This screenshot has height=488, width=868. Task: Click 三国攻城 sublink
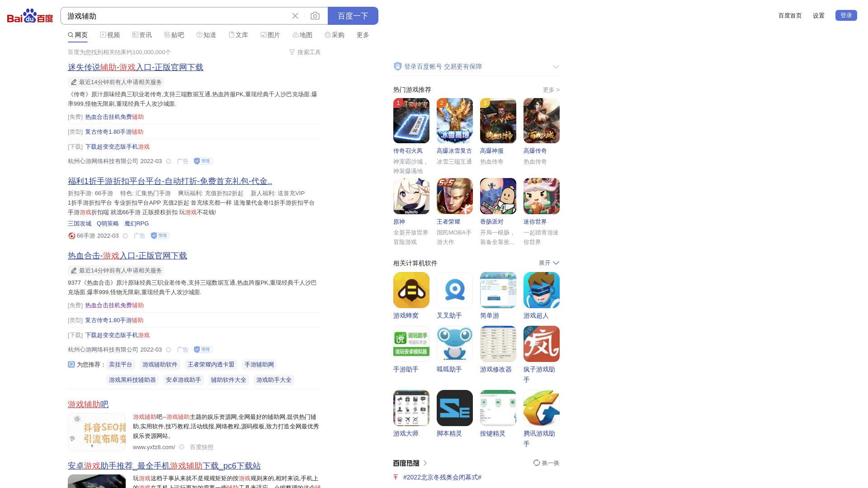80,224
